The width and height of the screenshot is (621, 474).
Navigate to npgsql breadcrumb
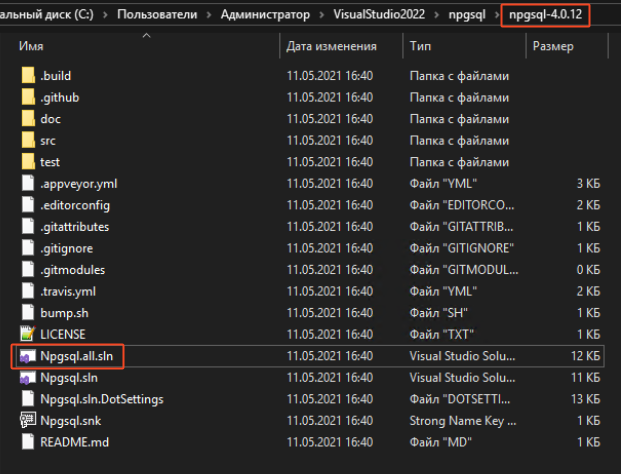tap(467, 15)
